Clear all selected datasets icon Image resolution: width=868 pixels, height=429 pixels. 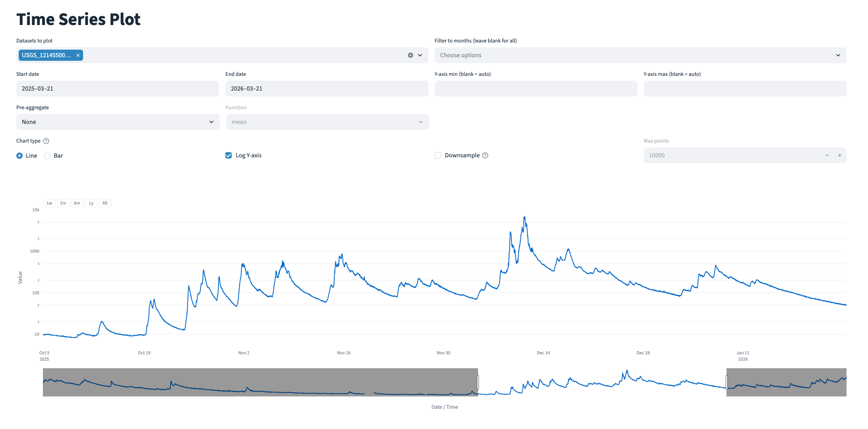click(411, 55)
